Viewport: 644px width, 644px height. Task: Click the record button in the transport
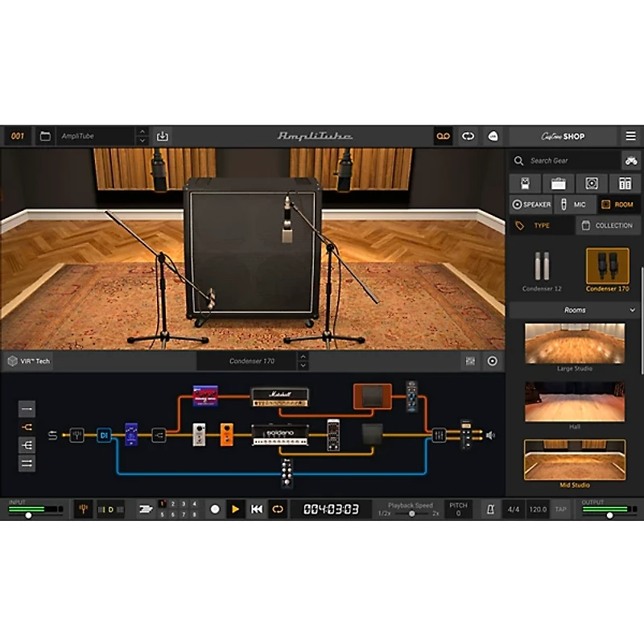point(213,508)
